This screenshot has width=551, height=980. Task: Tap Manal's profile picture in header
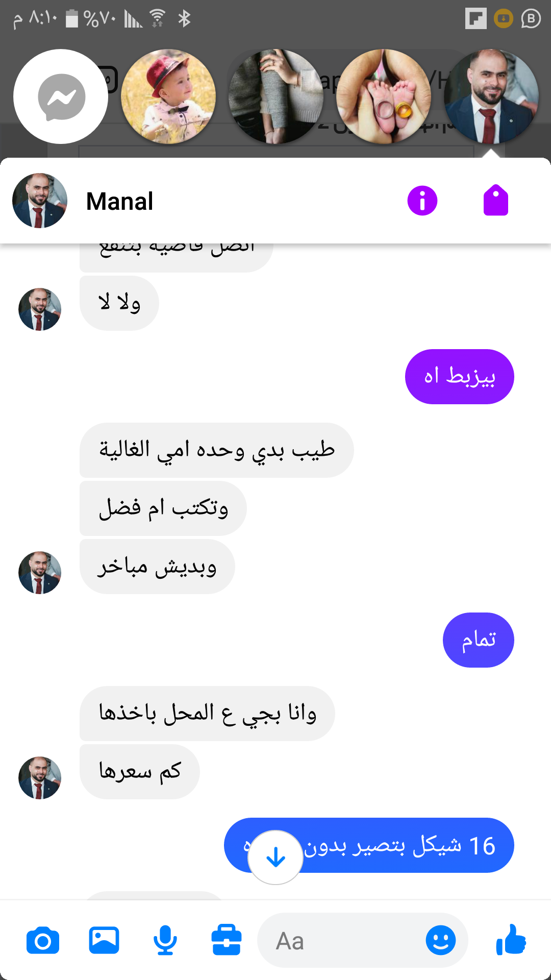click(x=40, y=201)
